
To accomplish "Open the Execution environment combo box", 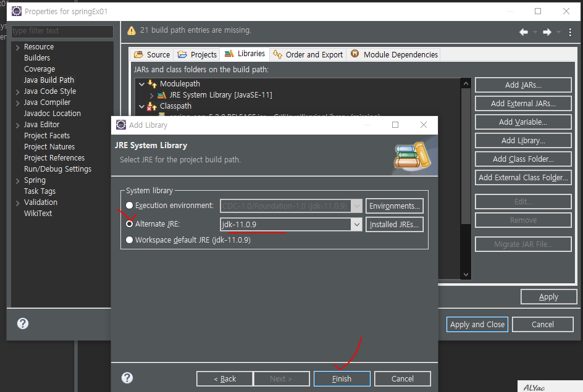I will pos(291,206).
